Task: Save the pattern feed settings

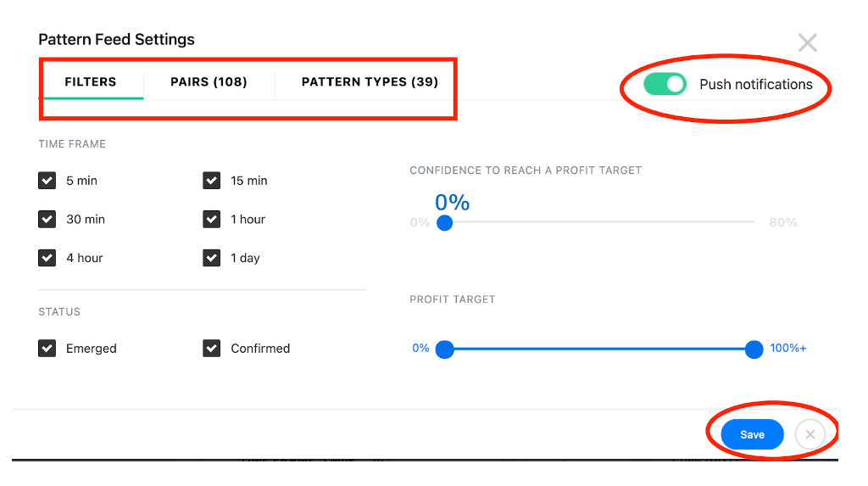Action: click(x=753, y=434)
